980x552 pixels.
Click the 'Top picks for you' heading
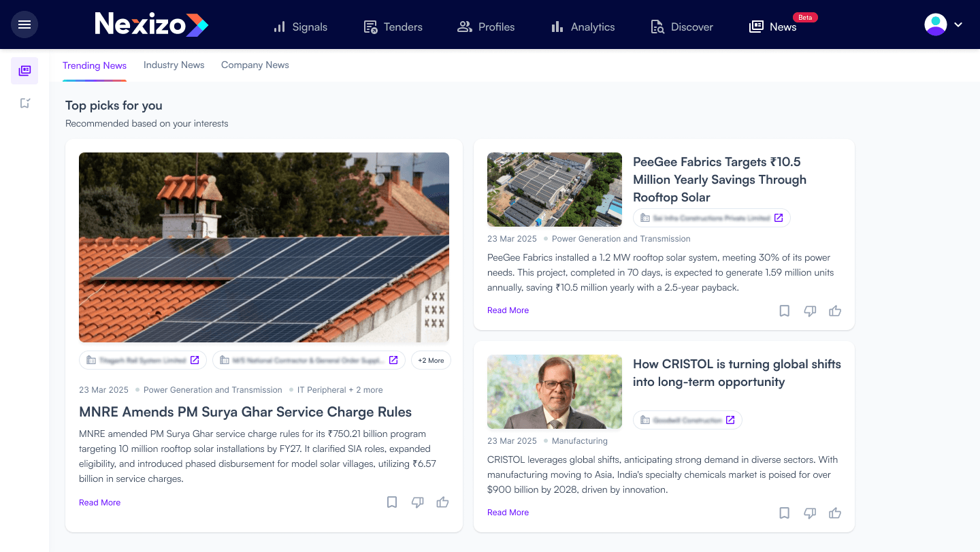click(114, 105)
